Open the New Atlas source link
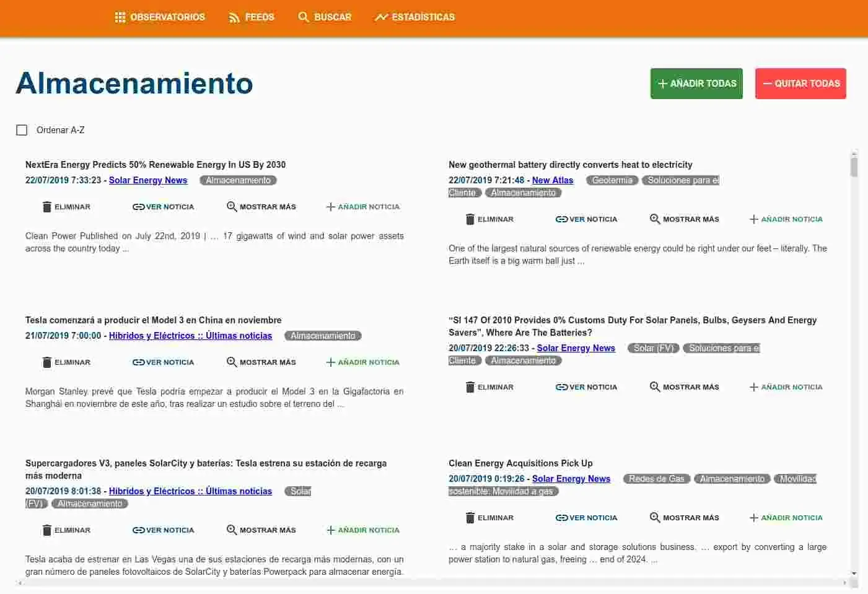This screenshot has height=594, width=868. 552,180
